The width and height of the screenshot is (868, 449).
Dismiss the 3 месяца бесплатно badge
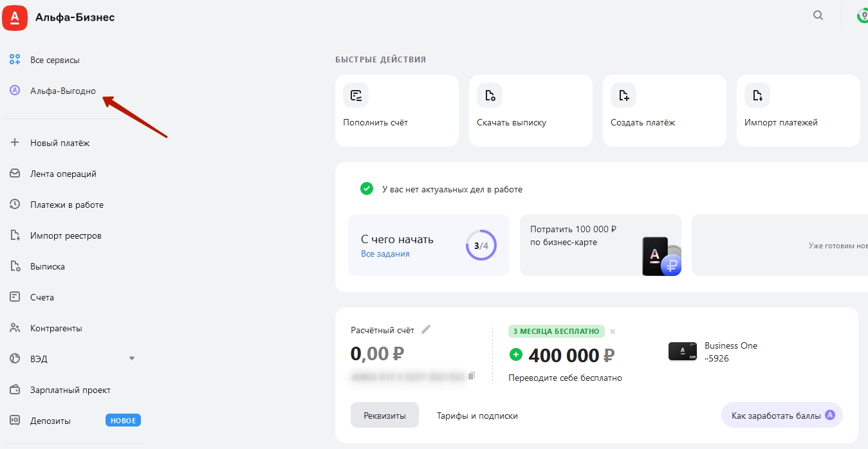pos(613,332)
